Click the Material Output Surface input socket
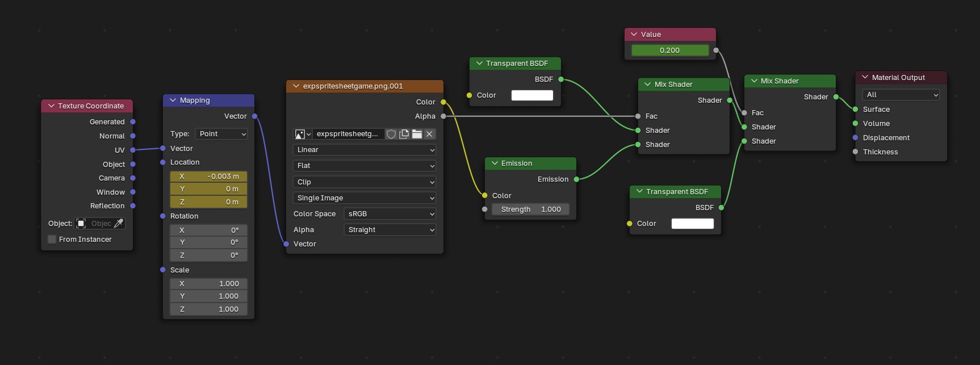 [x=855, y=110]
